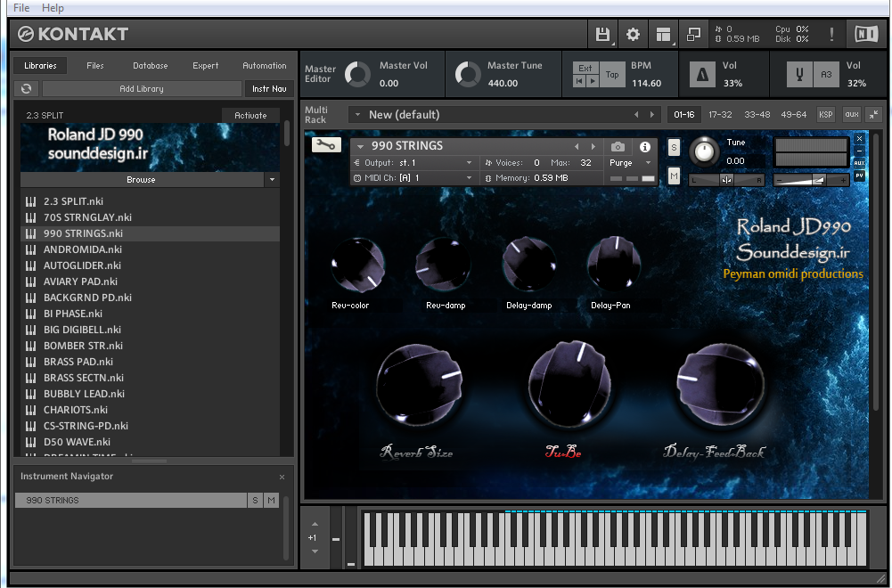Solo 990 STRINGS in Instrument Navigator

click(x=255, y=501)
